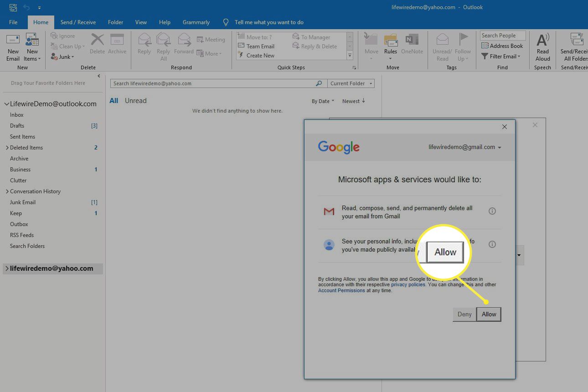Image resolution: width=588 pixels, height=392 pixels.
Task: Select the To Manager quick step
Action: (x=311, y=37)
